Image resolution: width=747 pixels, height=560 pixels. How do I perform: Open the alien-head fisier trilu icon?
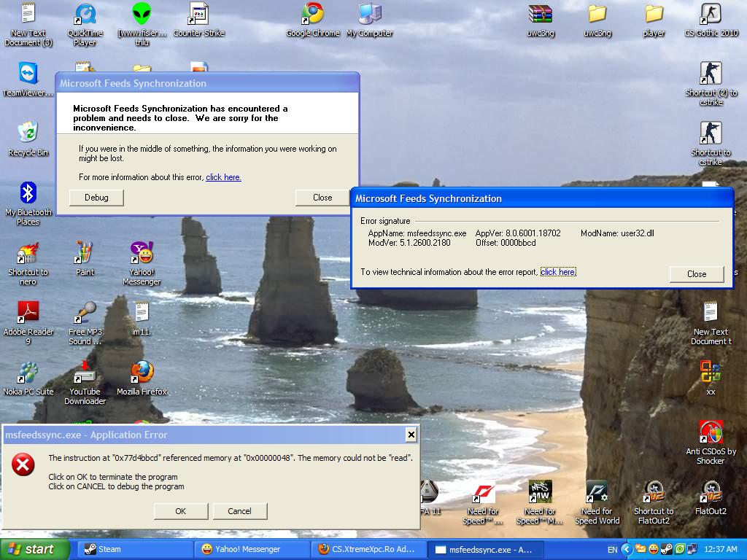(x=142, y=24)
